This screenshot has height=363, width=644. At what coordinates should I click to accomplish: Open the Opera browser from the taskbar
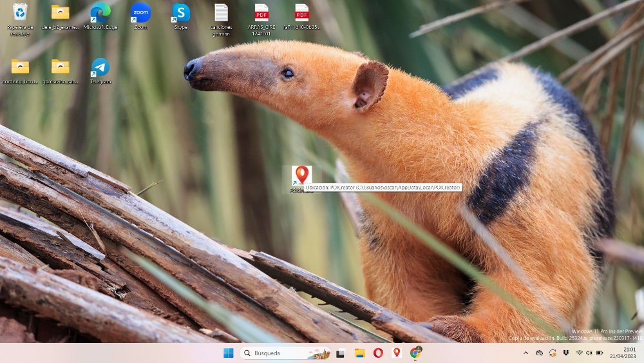(378, 353)
